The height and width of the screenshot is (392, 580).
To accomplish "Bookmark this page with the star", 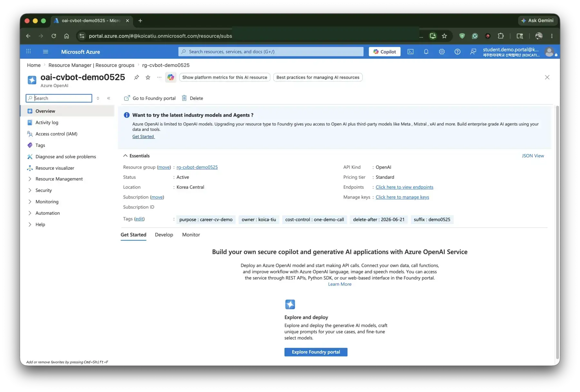I will click(444, 36).
